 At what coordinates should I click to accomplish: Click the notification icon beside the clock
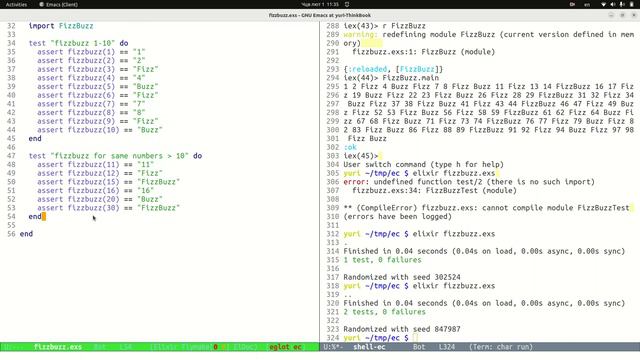[x=347, y=4]
